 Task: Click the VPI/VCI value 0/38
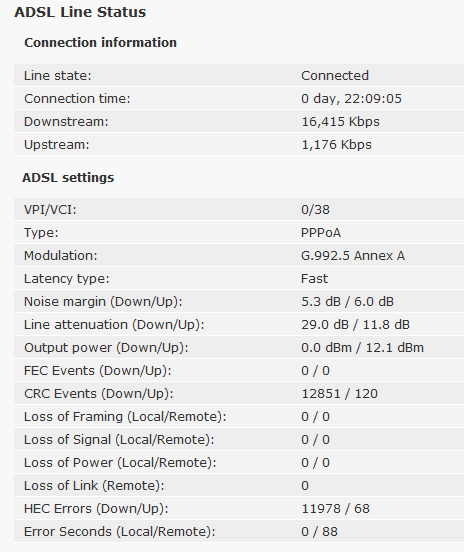[x=315, y=210]
